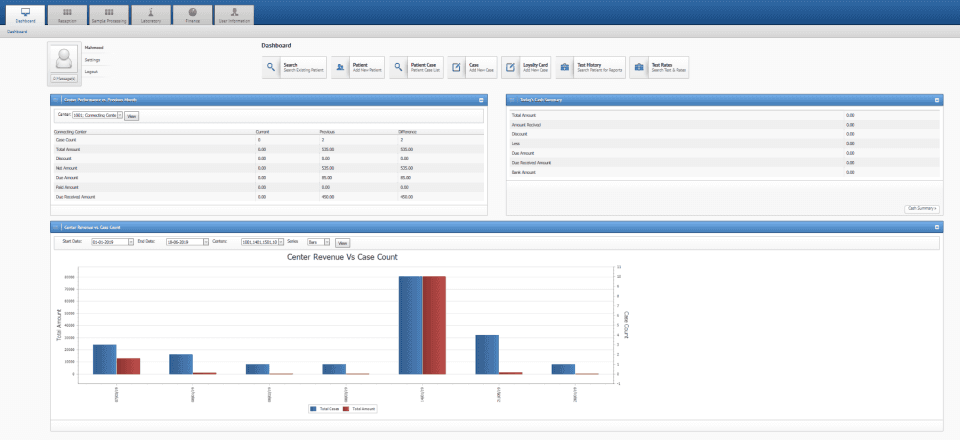
Task: Click the Messages button under avatar
Action: click(x=64, y=79)
